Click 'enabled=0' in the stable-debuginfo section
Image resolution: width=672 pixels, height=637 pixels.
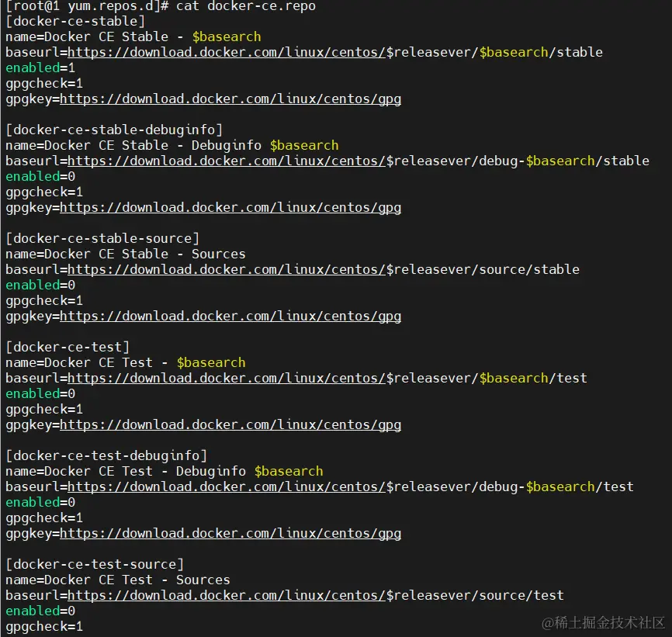click(40, 176)
